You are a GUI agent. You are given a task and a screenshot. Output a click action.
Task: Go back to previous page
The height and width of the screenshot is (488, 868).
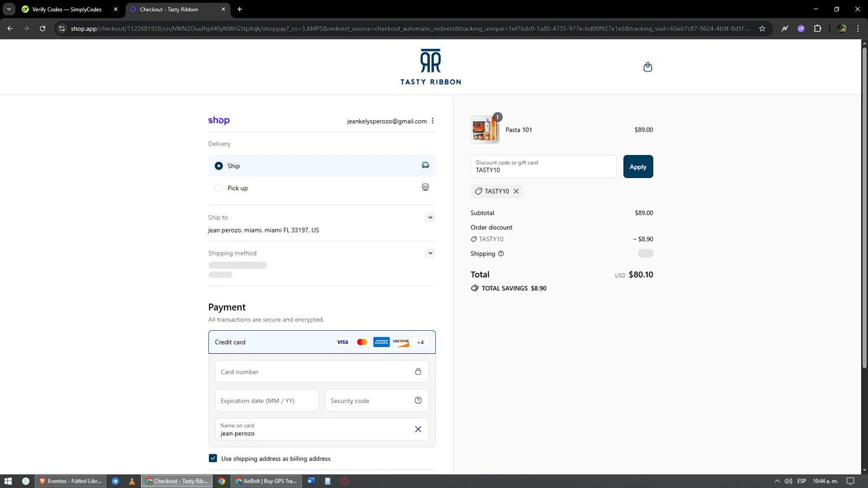coord(10,28)
